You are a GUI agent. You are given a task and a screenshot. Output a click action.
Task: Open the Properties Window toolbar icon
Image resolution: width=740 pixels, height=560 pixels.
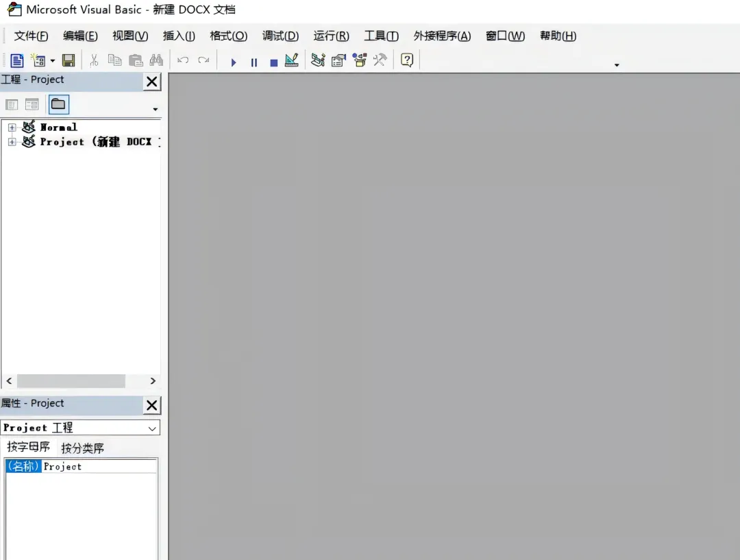point(339,60)
